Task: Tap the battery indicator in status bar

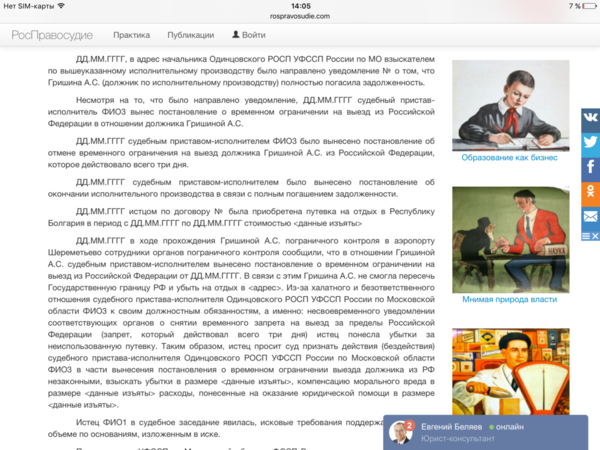Action: [x=587, y=5]
